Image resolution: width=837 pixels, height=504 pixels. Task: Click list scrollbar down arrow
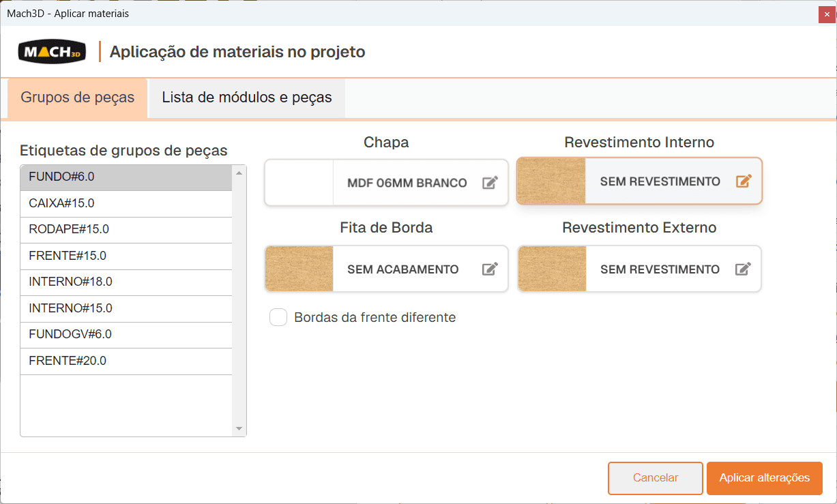click(x=239, y=428)
